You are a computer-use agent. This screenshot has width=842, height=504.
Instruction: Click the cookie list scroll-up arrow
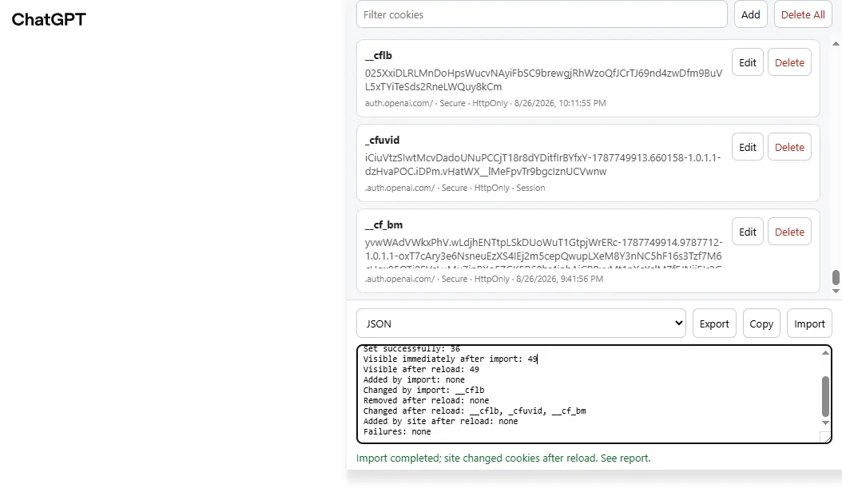coord(836,43)
